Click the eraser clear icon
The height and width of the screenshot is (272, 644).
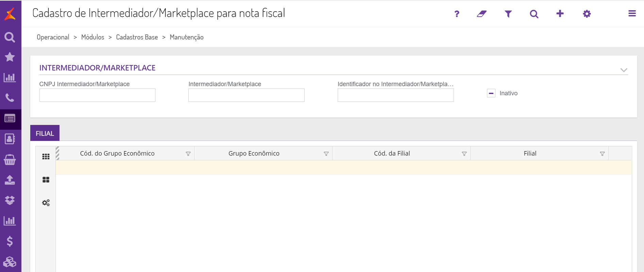pyautogui.click(x=481, y=14)
